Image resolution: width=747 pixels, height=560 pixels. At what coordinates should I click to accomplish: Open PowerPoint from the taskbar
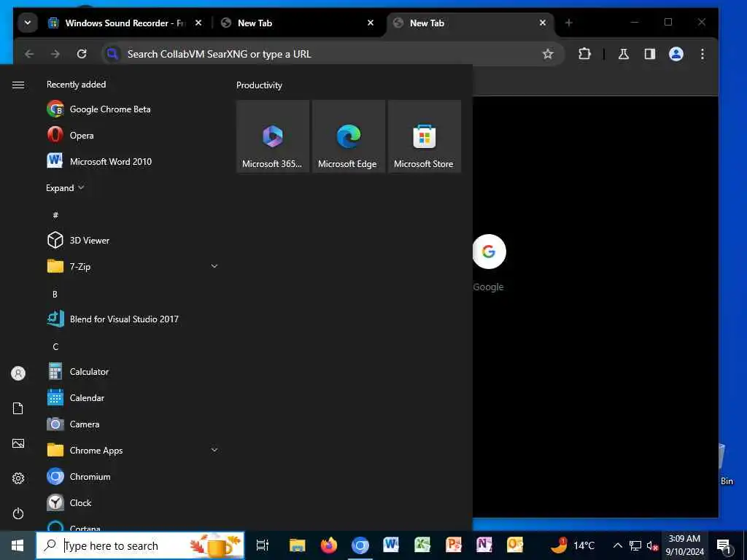(x=453, y=545)
